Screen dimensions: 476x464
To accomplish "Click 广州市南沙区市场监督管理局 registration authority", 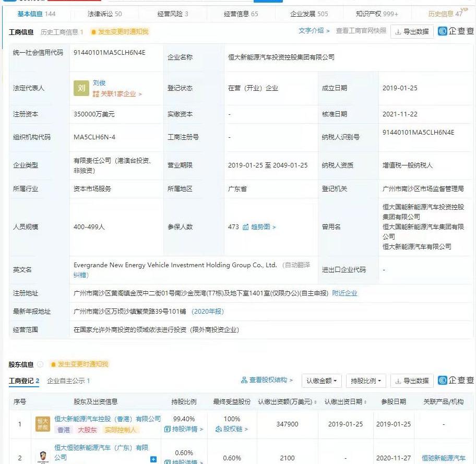I will click(x=423, y=189).
